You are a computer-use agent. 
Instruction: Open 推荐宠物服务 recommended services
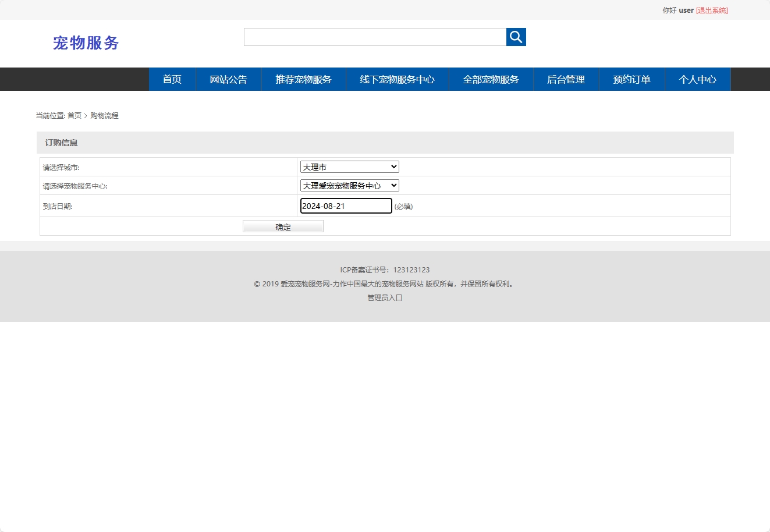pyautogui.click(x=303, y=79)
